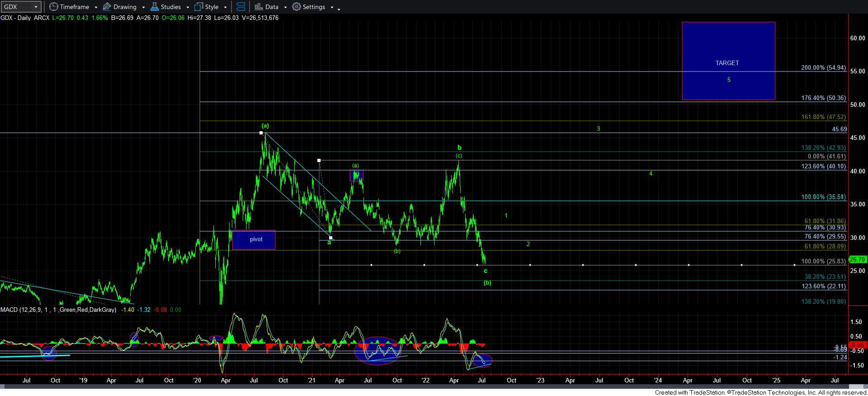Click the 138.20% (42.93) Fibonacci label

point(823,148)
